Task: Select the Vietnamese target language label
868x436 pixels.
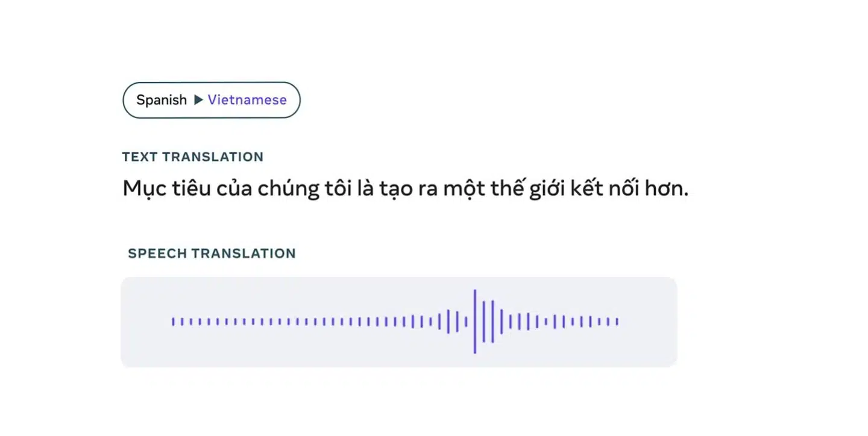Action: pyautogui.click(x=247, y=100)
